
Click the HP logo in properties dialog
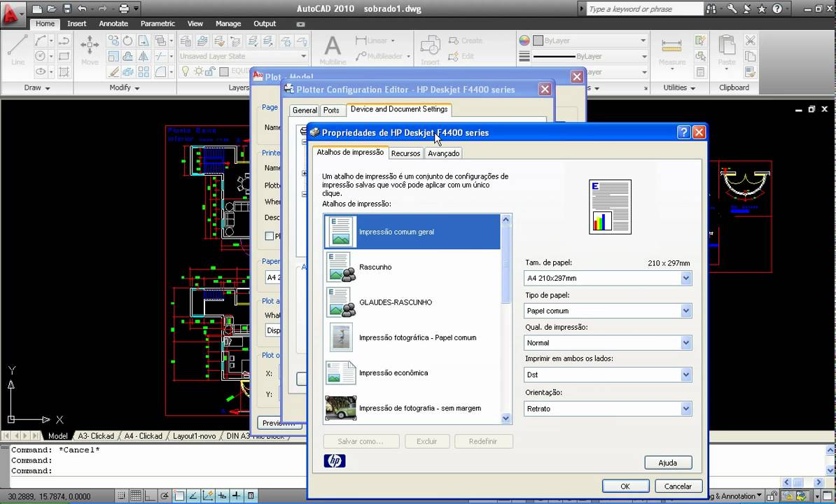335,461
